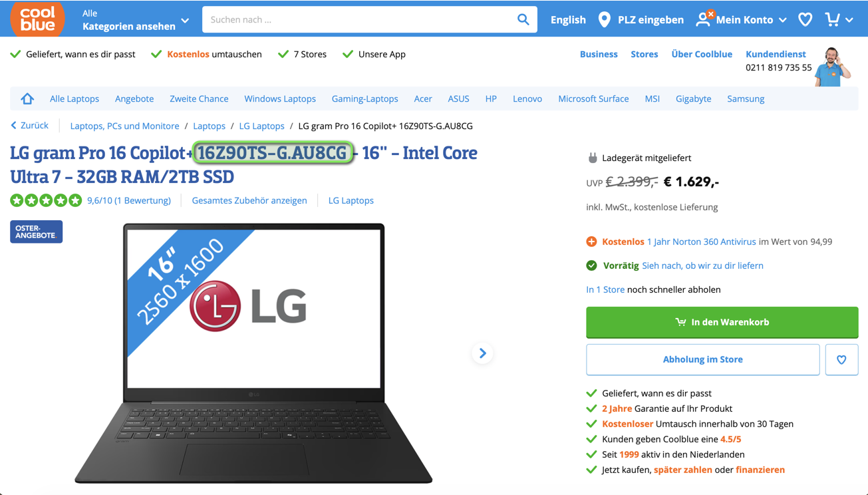This screenshot has width=868, height=495.
Task: Click the Coolblue logo
Action: point(37,18)
